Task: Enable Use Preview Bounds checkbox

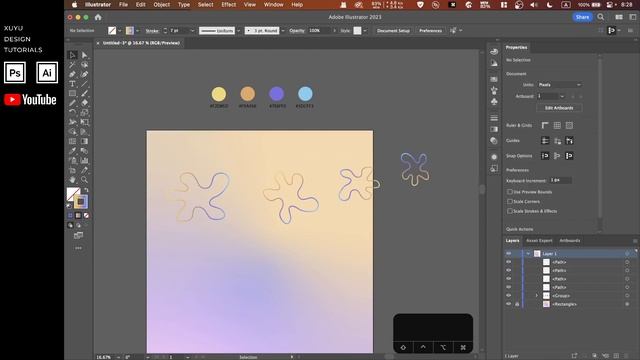Action: (x=509, y=191)
